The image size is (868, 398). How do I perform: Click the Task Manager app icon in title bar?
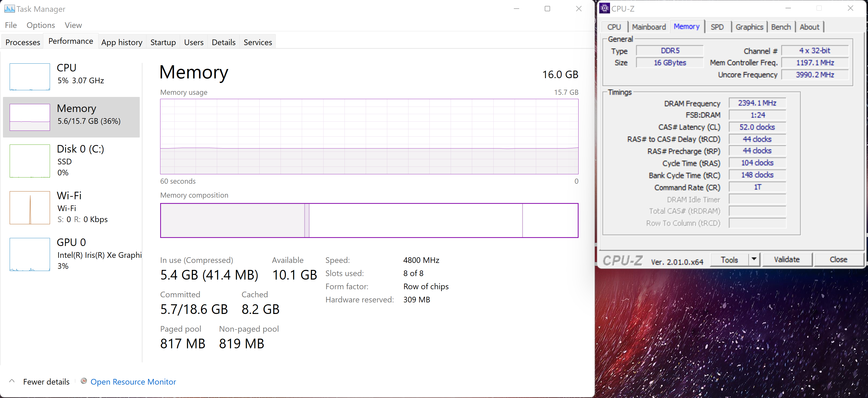(x=9, y=9)
